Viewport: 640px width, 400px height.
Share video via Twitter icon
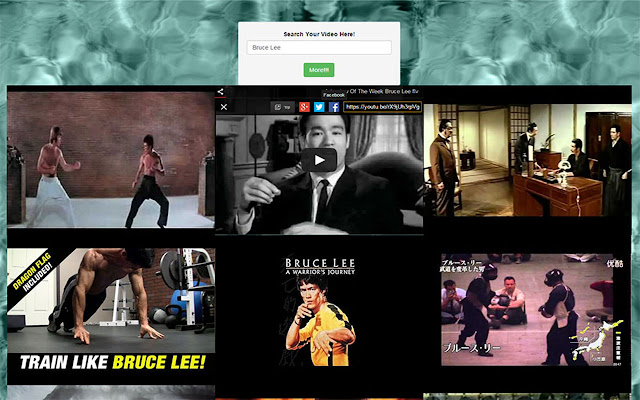[319, 107]
